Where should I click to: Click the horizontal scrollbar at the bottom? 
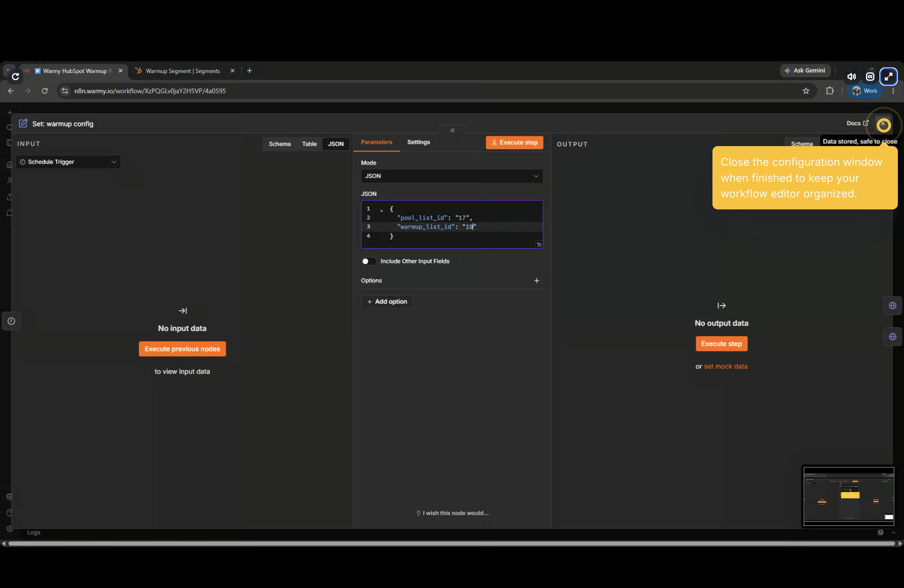tap(452, 543)
